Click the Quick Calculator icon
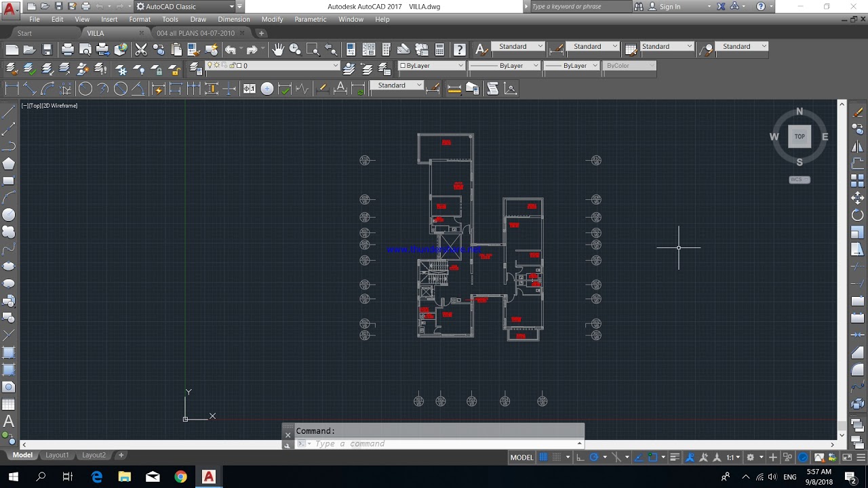This screenshot has width=868, height=488. 439,49
